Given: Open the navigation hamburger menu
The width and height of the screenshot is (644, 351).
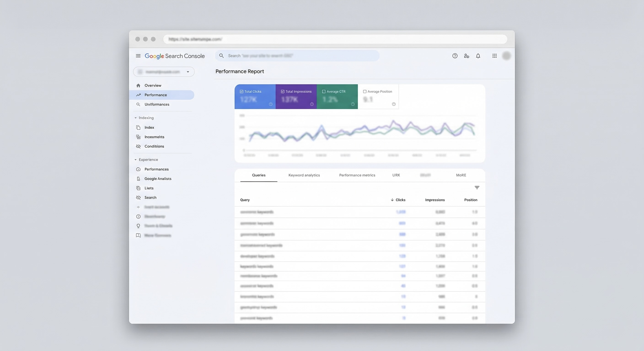Looking at the screenshot, I should pyautogui.click(x=138, y=56).
